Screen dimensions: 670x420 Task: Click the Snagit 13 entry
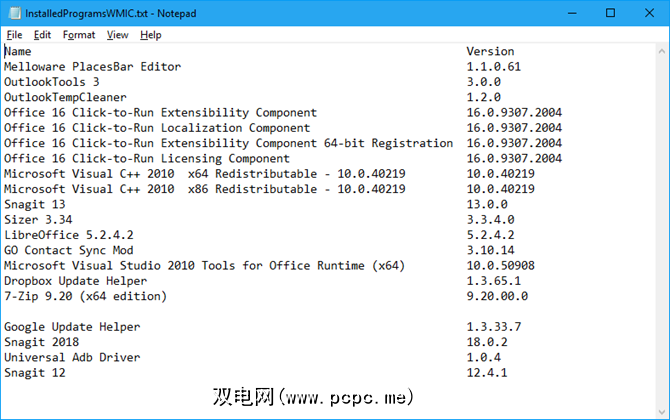[35, 204]
